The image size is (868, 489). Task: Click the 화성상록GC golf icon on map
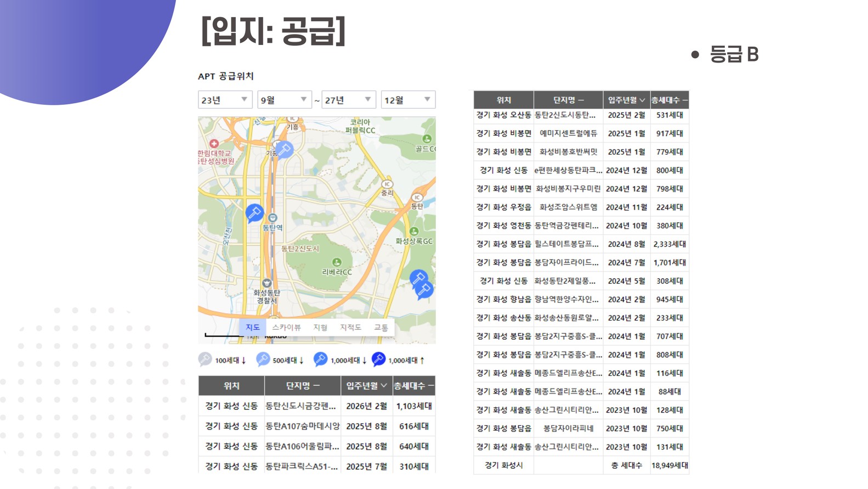[414, 232]
